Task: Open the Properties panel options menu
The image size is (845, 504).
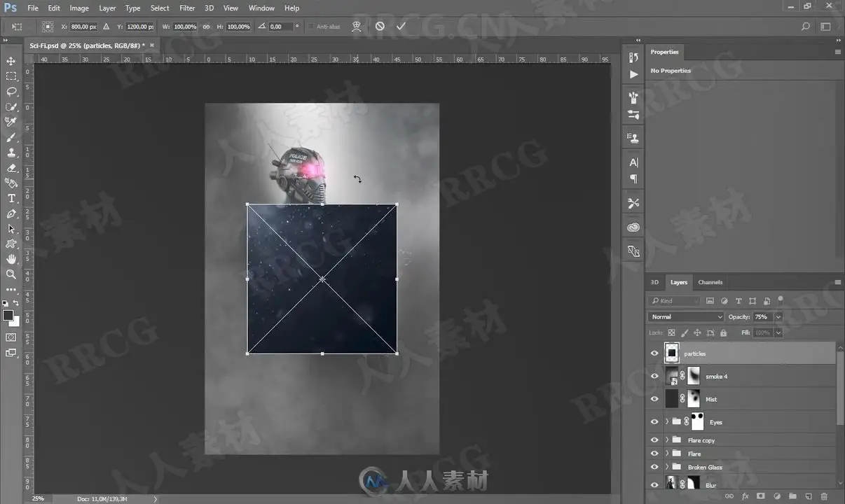Action: pos(837,52)
